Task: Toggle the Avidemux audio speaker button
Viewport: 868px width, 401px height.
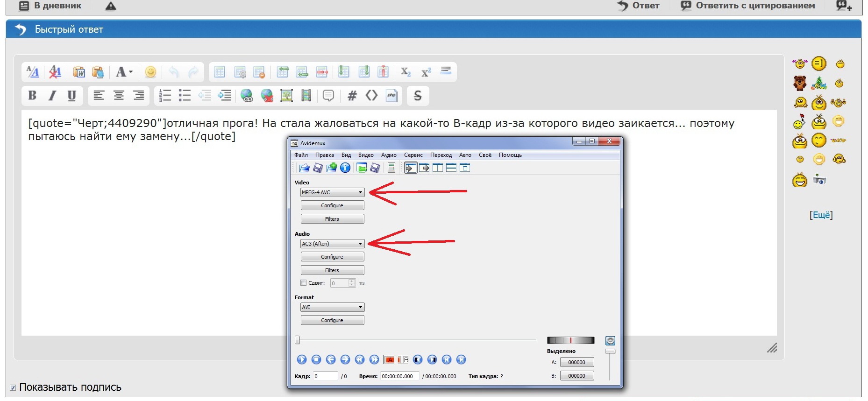Action: click(610, 341)
